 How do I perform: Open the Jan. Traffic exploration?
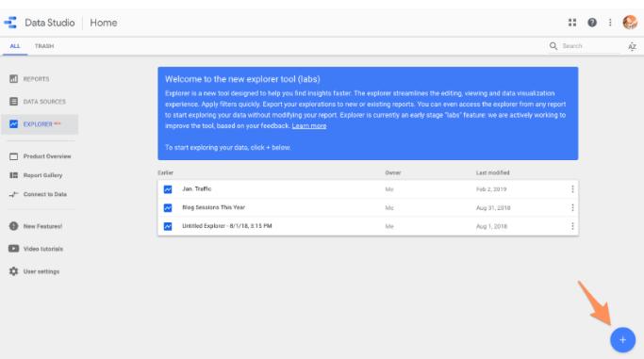(197, 188)
